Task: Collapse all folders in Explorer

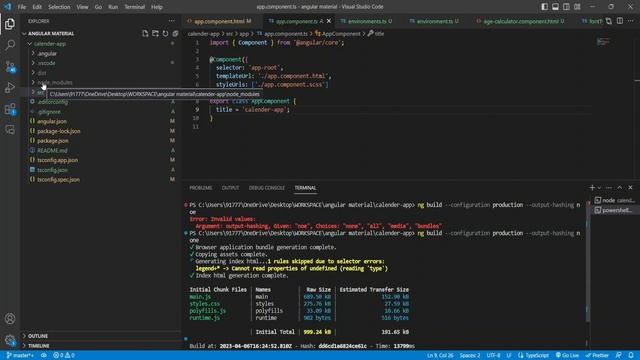Action: [176, 33]
